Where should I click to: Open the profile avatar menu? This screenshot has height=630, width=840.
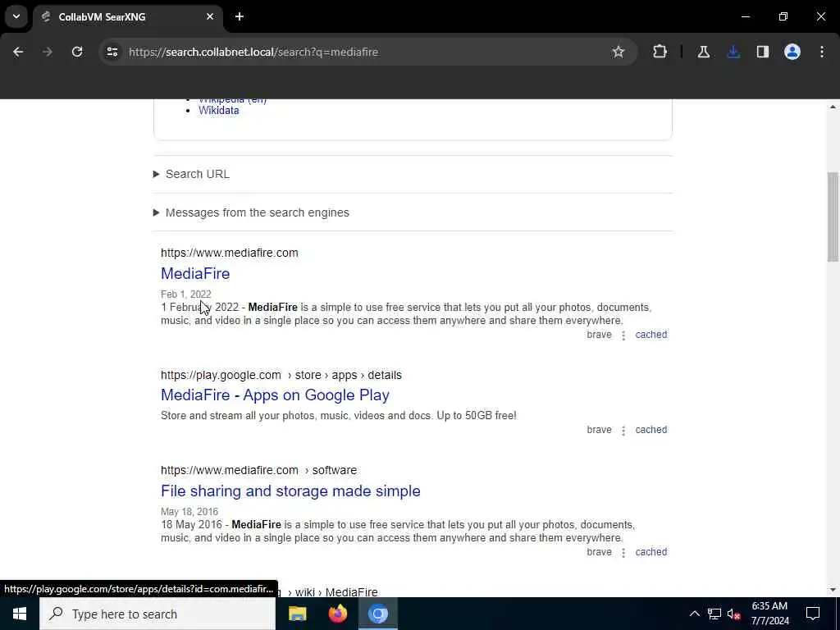(x=792, y=52)
